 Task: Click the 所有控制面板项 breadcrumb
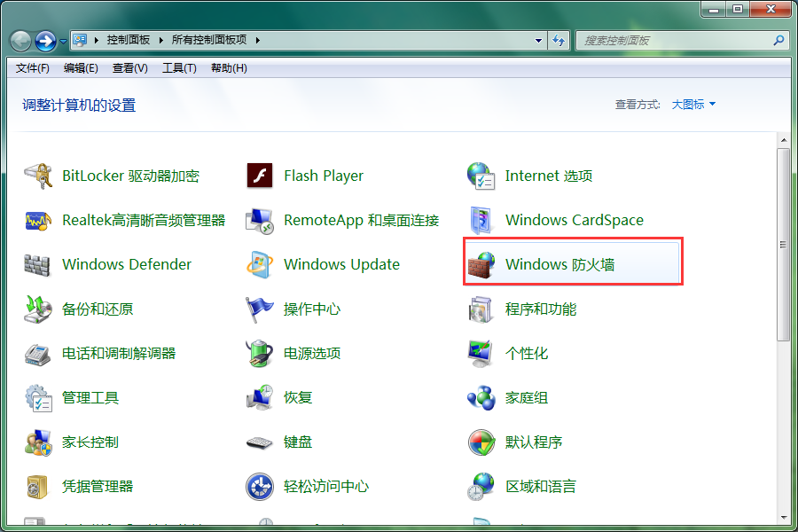(x=209, y=40)
